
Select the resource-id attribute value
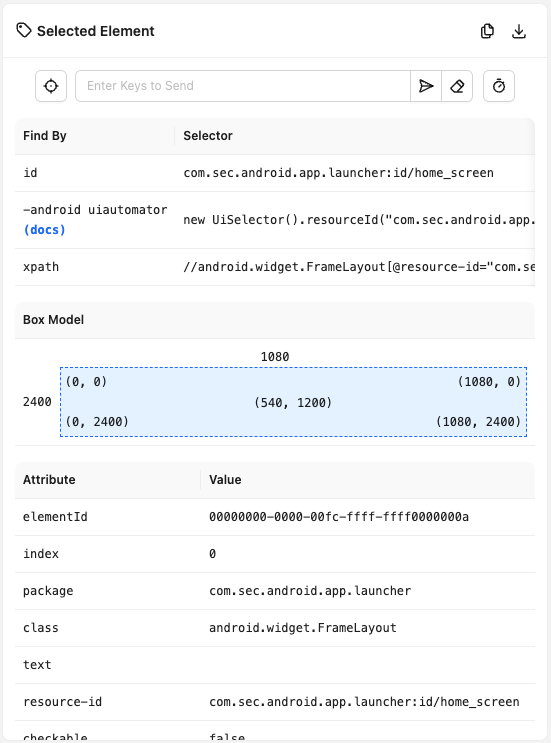point(364,702)
